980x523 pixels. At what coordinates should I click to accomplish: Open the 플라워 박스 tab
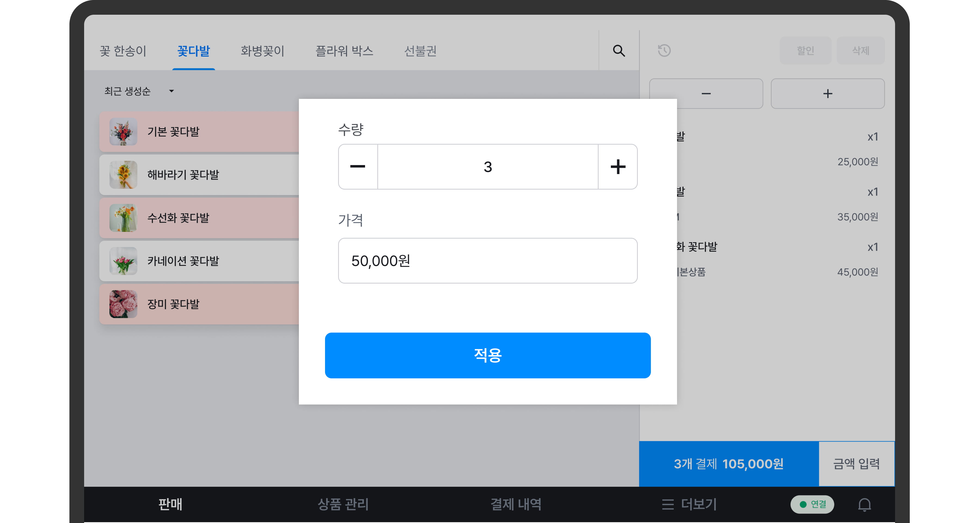(x=344, y=51)
